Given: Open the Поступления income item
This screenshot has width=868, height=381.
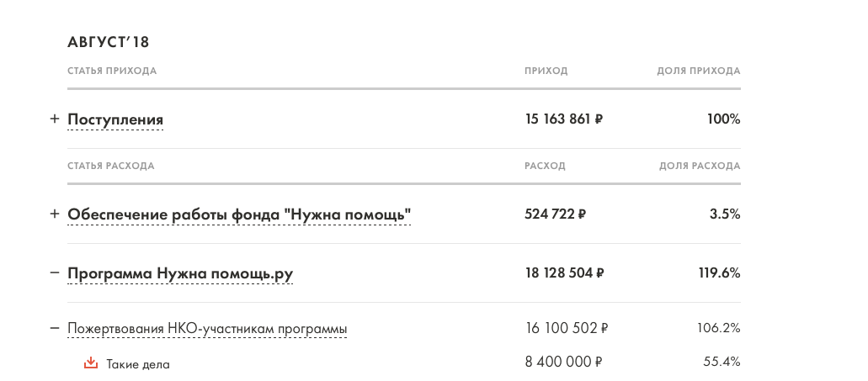Looking at the screenshot, I should pos(115,120).
